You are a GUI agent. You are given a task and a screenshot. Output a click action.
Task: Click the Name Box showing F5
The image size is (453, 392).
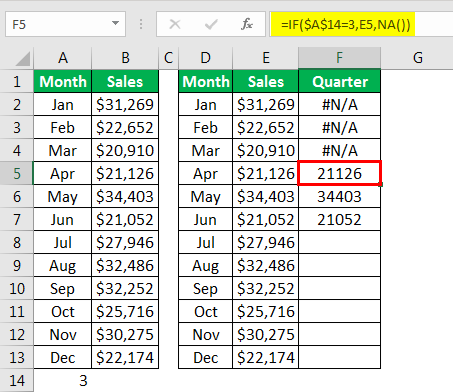[65, 24]
